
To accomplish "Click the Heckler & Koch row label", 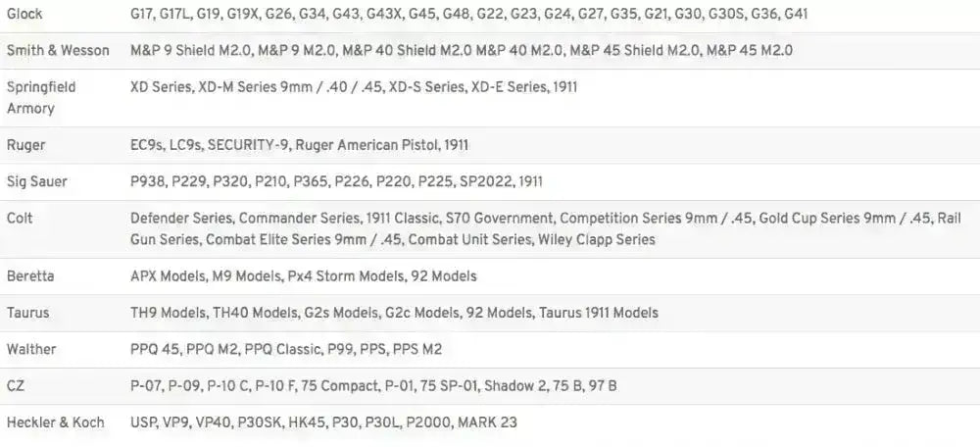I will pos(56,422).
